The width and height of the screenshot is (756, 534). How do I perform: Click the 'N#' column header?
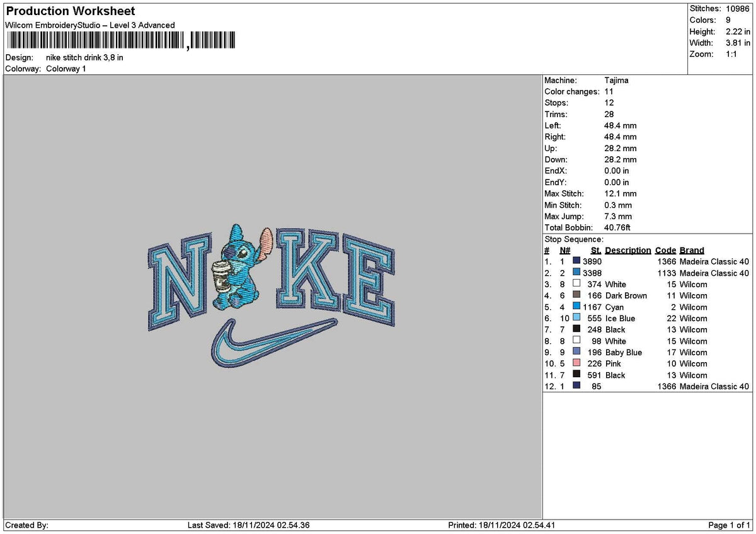click(565, 250)
